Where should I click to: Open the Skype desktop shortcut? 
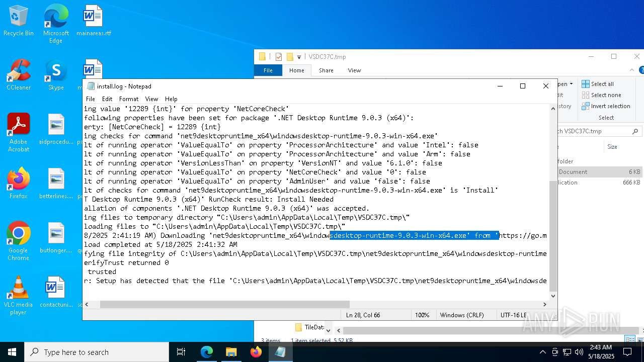coord(56,75)
